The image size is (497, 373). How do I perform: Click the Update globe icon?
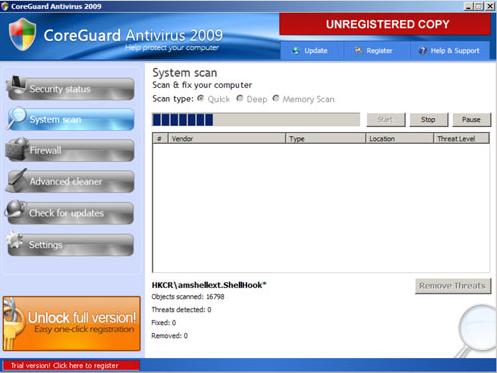pos(296,51)
